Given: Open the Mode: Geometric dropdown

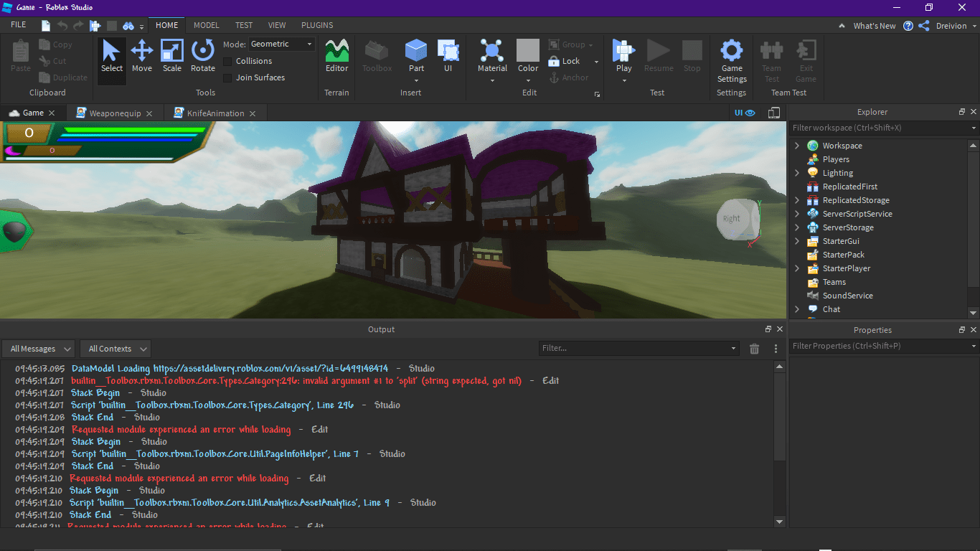Looking at the screenshot, I should click(x=281, y=44).
